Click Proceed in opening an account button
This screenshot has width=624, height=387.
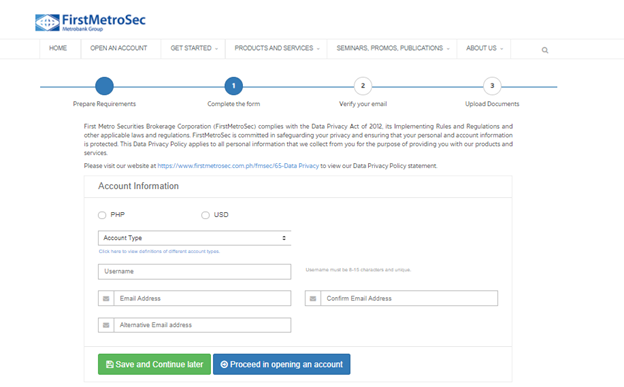click(282, 364)
